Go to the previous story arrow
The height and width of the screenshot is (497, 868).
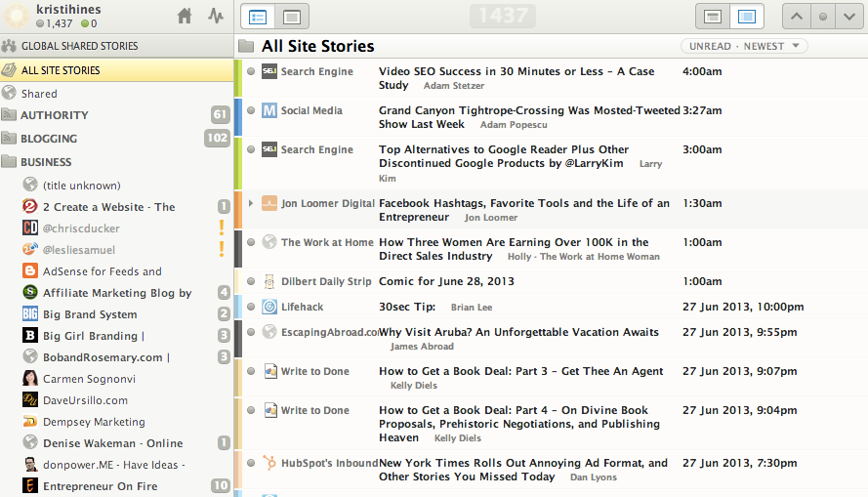coord(799,17)
